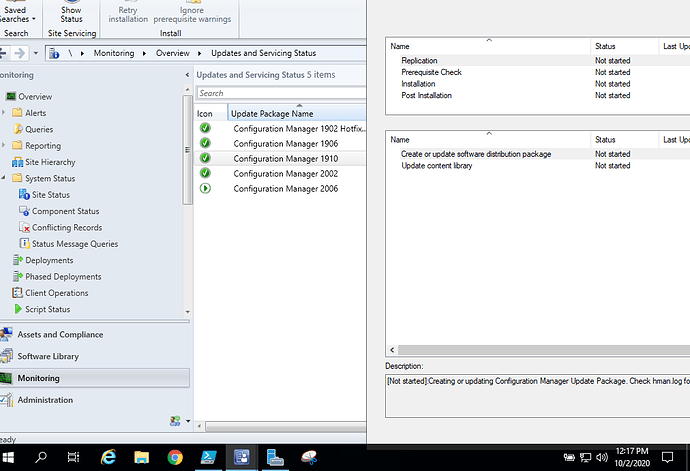This screenshot has width=690, height=471.
Task: Switch to Monitoring workspace
Action: pyautogui.click(x=95, y=378)
